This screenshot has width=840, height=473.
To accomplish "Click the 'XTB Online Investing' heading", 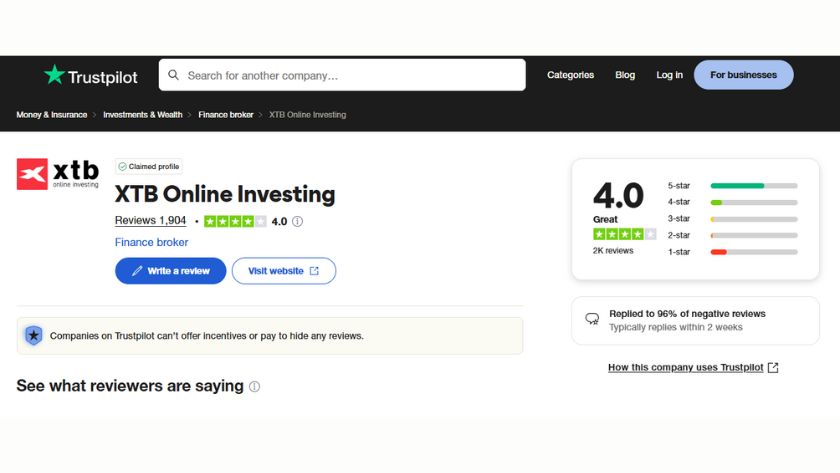I will (225, 194).
